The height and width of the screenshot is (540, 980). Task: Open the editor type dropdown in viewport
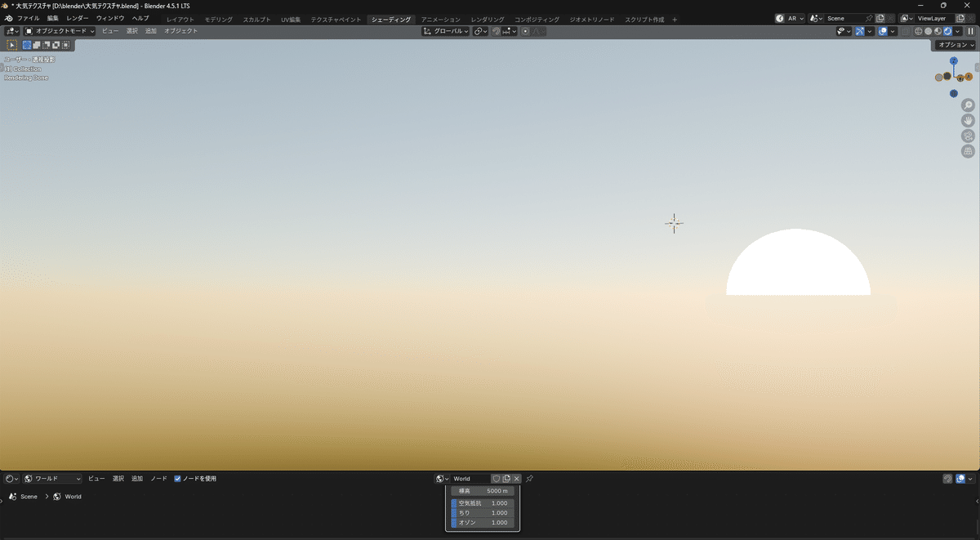pyautogui.click(x=12, y=31)
